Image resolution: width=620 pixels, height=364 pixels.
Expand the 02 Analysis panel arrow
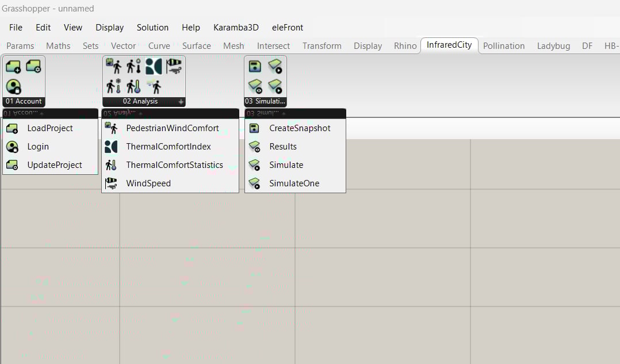(181, 102)
